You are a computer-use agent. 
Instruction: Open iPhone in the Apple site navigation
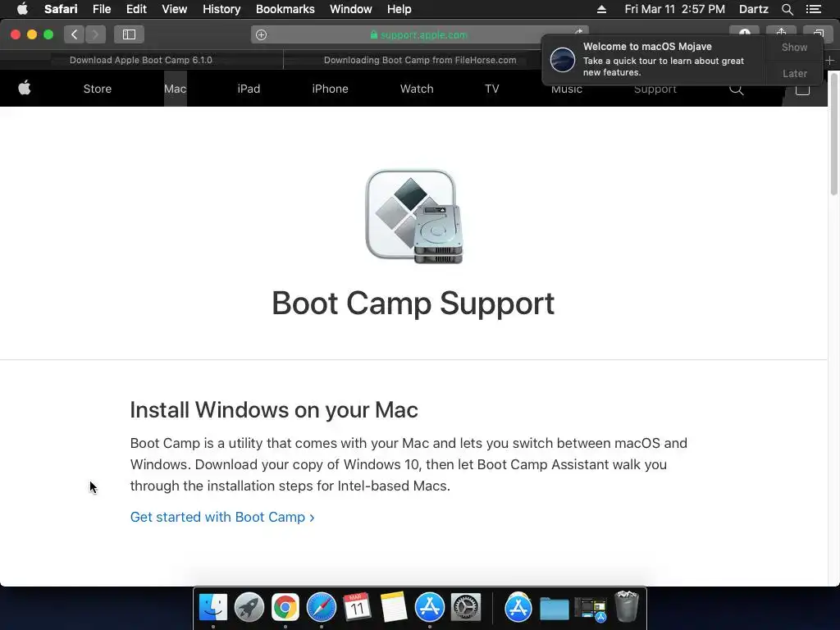click(330, 89)
